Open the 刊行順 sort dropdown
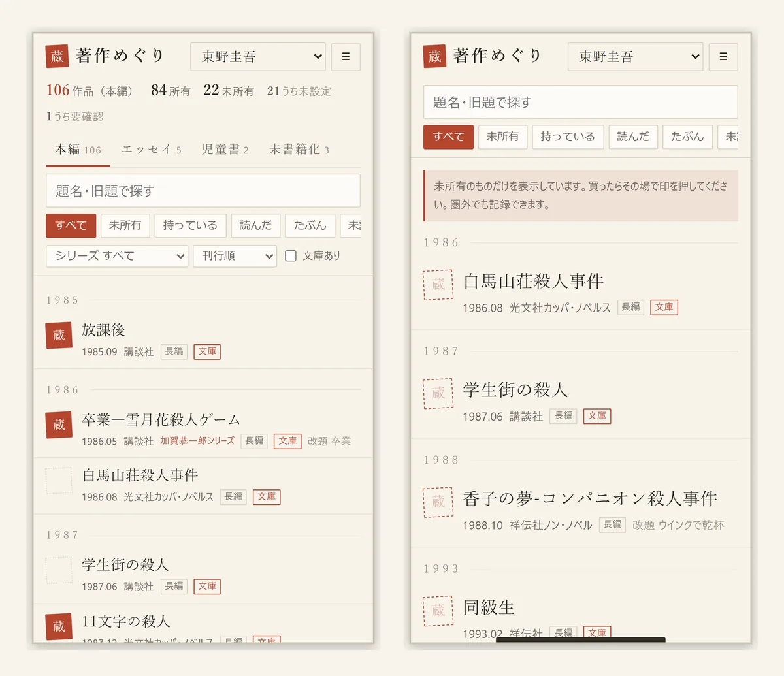 [x=235, y=256]
